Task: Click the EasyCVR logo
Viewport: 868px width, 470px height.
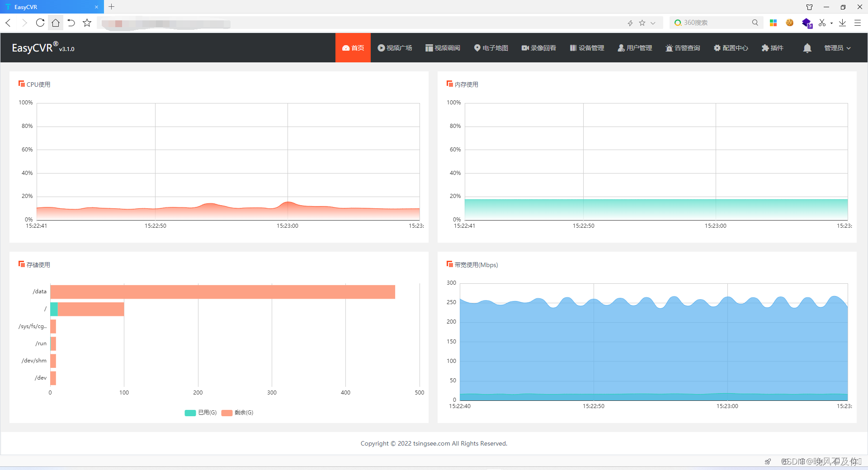Action: (43, 47)
